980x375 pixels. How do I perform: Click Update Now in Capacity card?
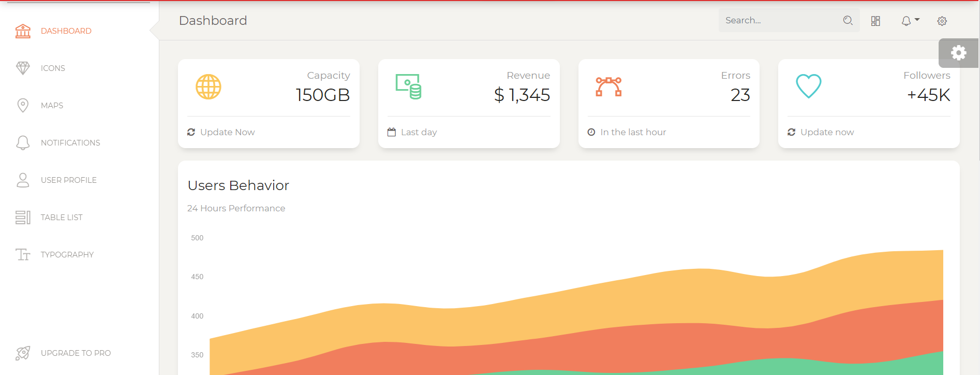(x=228, y=132)
